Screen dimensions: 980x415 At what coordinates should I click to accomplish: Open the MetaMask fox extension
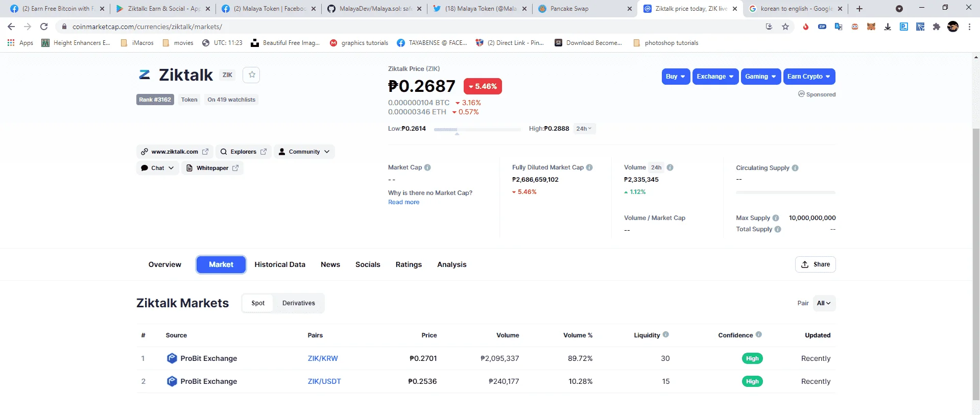tap(871, 27)
